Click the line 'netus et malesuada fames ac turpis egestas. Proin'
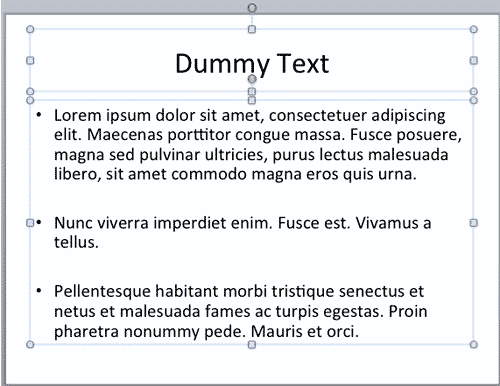500x386 pixels. (x=241, y=311)
